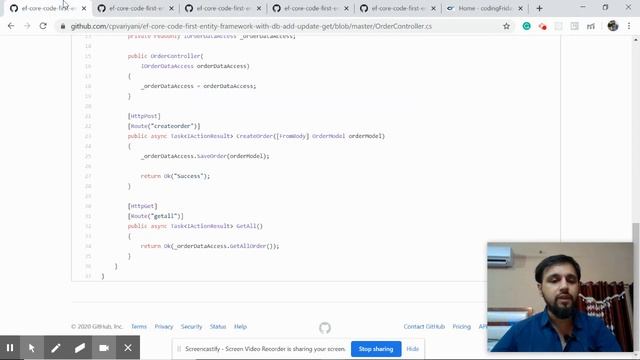
Task: Hide the screen sharing notification bar
Action: tap(413, 349)
